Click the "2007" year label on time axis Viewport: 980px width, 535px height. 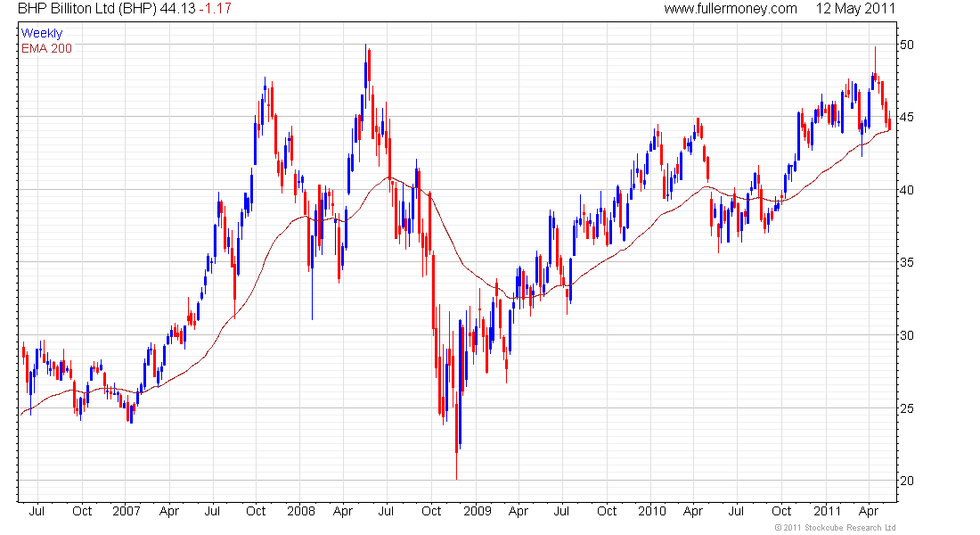coord(127,511)
